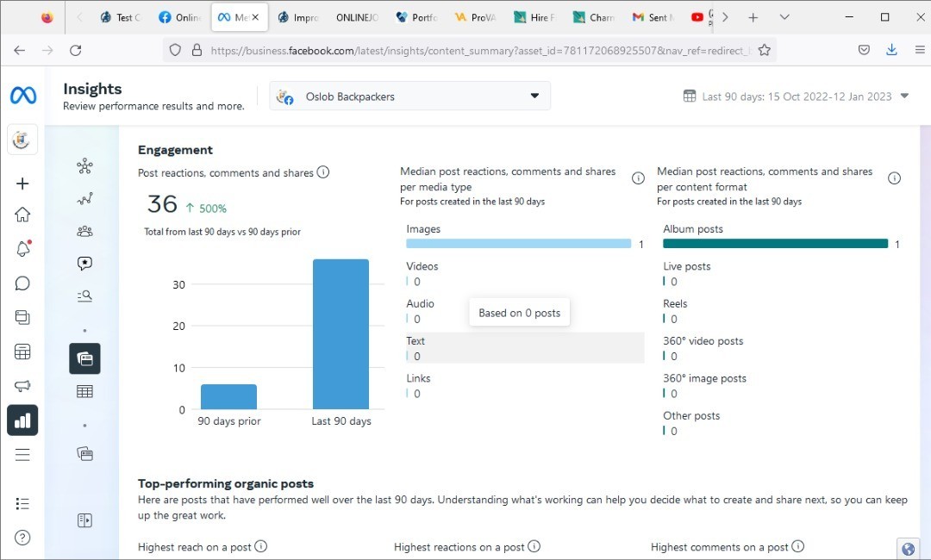Click info icon for median per media type

[x=638, y=178]
